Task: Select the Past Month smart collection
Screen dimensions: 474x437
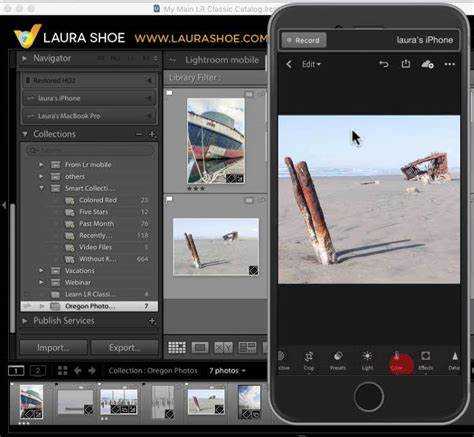Action: tap(96, 223)
